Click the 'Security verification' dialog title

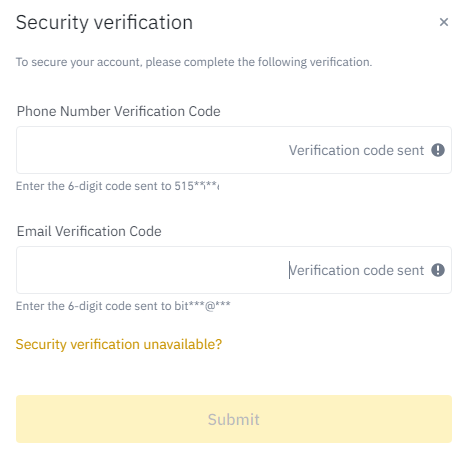click(x=104, y=23)
